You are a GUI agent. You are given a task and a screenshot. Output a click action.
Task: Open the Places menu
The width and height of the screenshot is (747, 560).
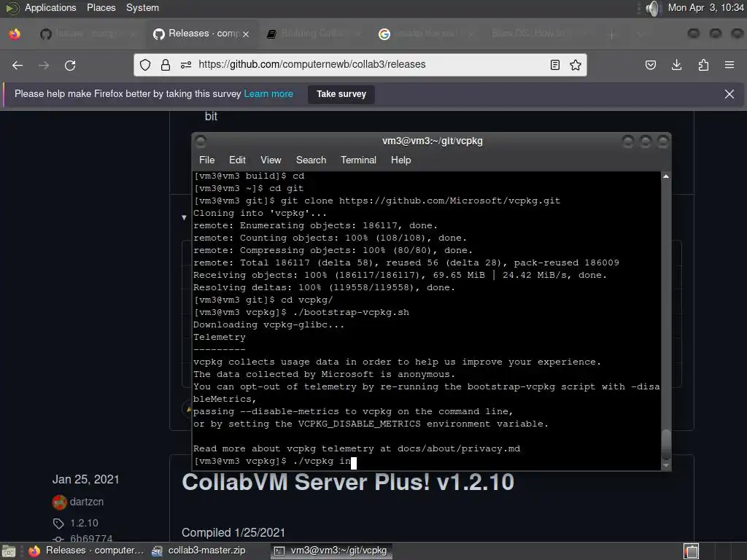click(x=101, y=7)
